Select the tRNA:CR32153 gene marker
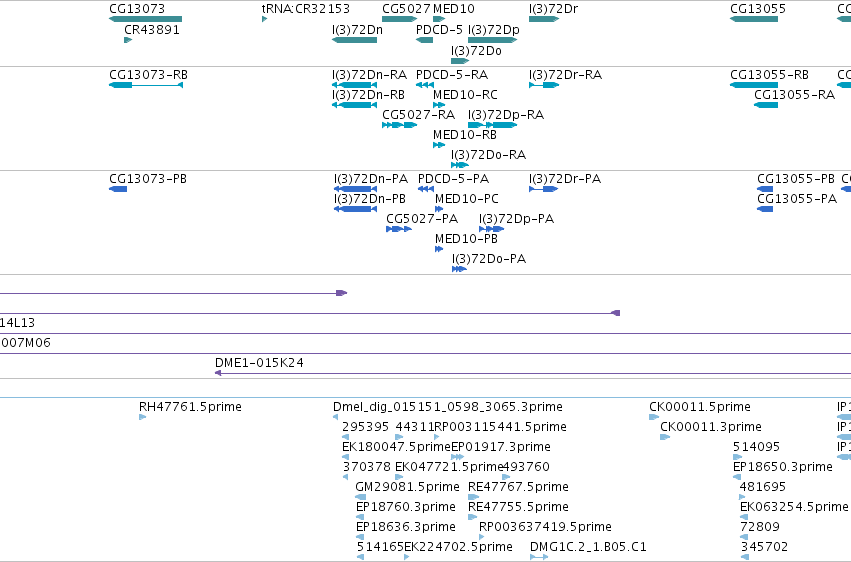 tap(264, 19)
